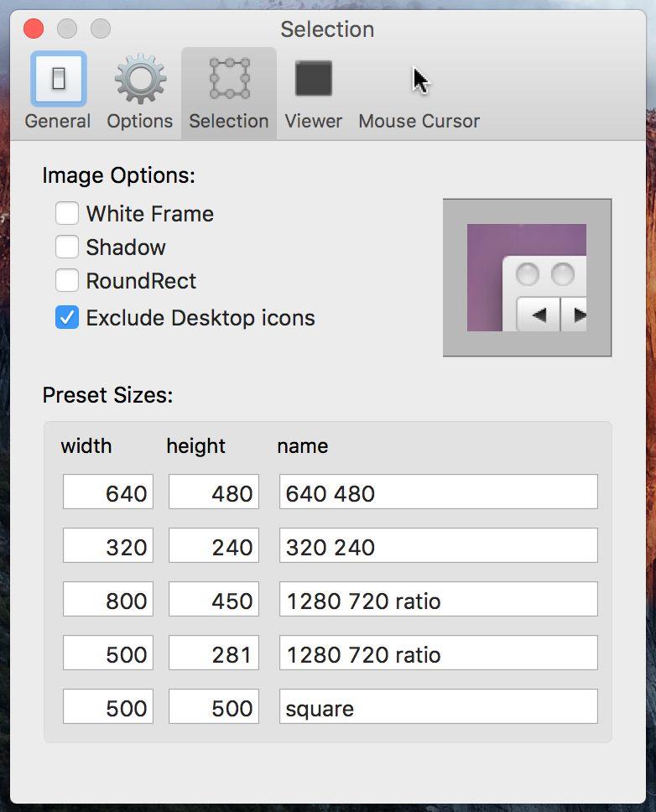Click the height field showing 480
The width and height of the screenshot is (656, 812).
pos(214,492)
